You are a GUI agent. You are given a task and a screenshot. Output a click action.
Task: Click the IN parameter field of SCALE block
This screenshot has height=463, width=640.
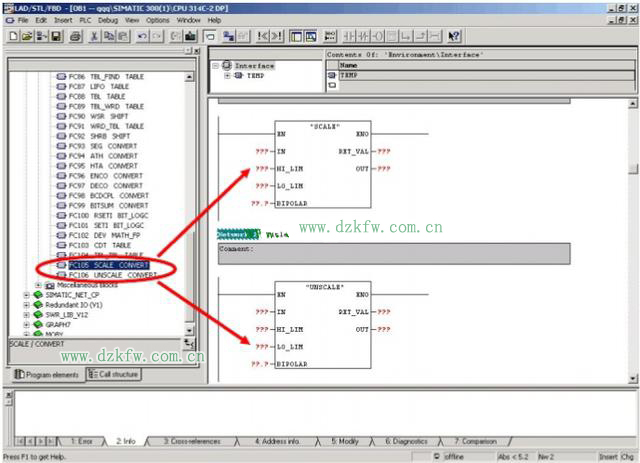coord(263,151)
